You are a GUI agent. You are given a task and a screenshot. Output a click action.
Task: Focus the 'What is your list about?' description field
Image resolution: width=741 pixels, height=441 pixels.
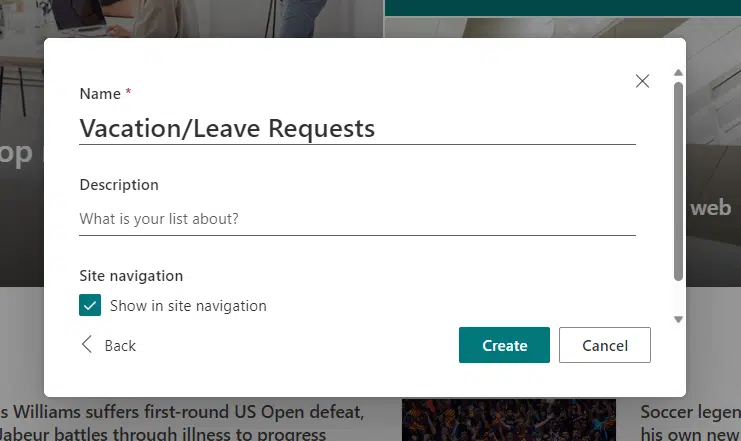pos(357,219)
